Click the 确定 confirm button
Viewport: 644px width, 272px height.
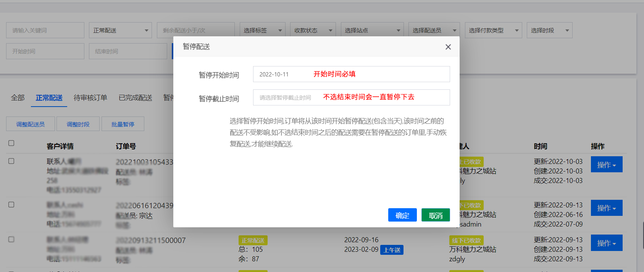pos(402,215)
